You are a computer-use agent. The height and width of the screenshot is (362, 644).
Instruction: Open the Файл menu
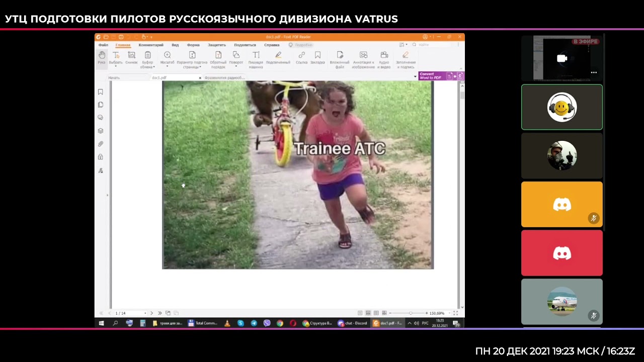[103, 45]
